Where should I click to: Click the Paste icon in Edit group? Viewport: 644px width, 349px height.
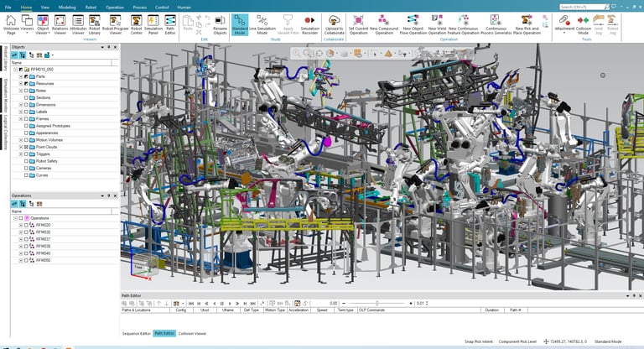(188, 23)
